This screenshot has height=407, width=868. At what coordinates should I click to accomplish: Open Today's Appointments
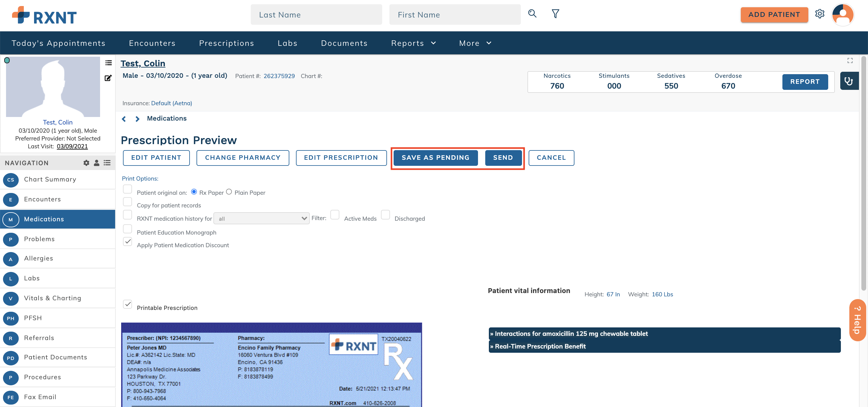click(x=58, y=43)
